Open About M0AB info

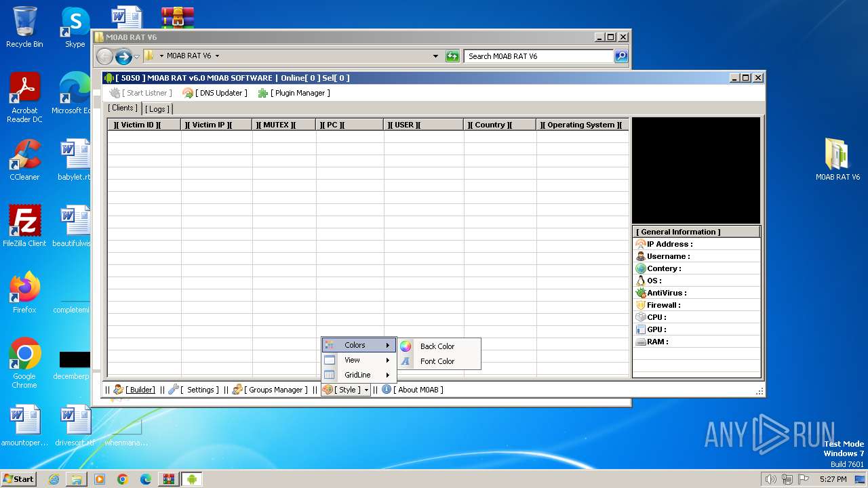[x=412, y=390]
